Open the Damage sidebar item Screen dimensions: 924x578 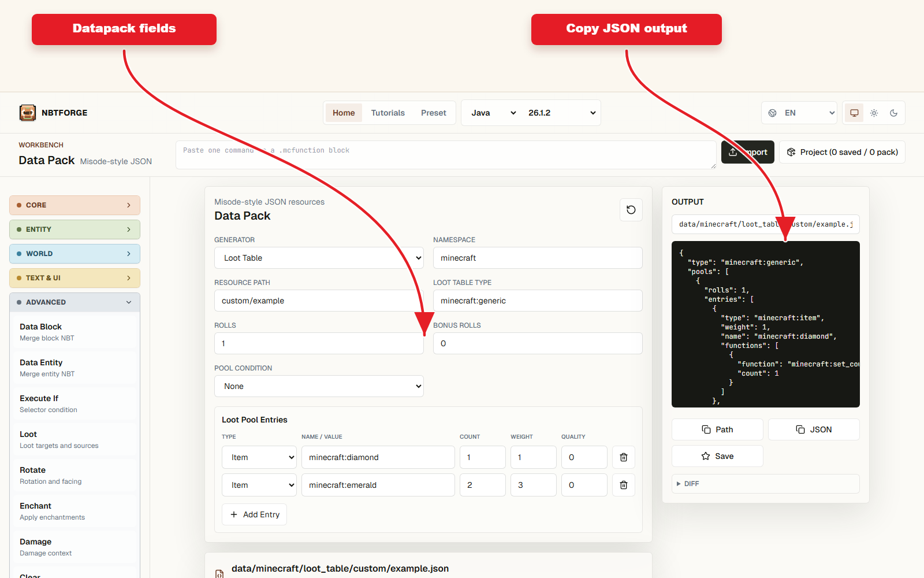click(74, 547)
